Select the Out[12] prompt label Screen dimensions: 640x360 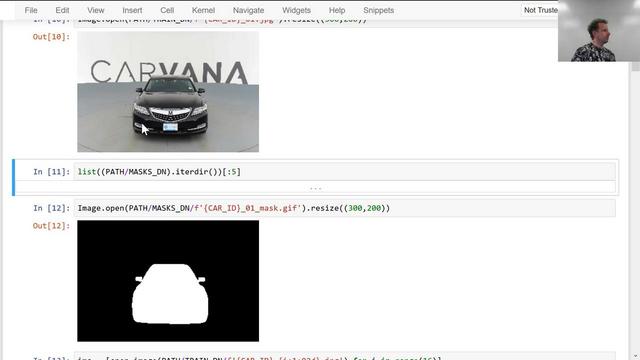51,226
